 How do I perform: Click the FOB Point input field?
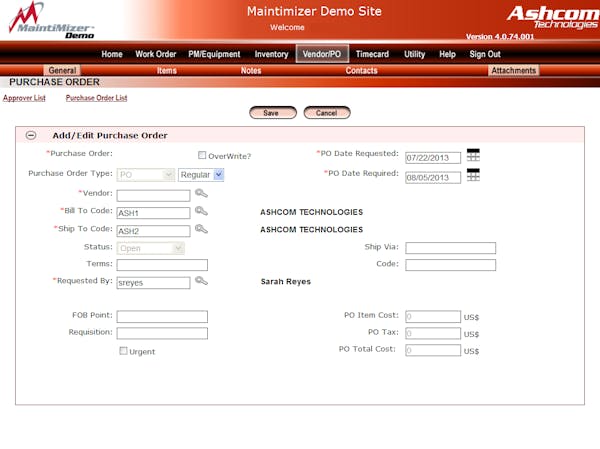[162, 317]
